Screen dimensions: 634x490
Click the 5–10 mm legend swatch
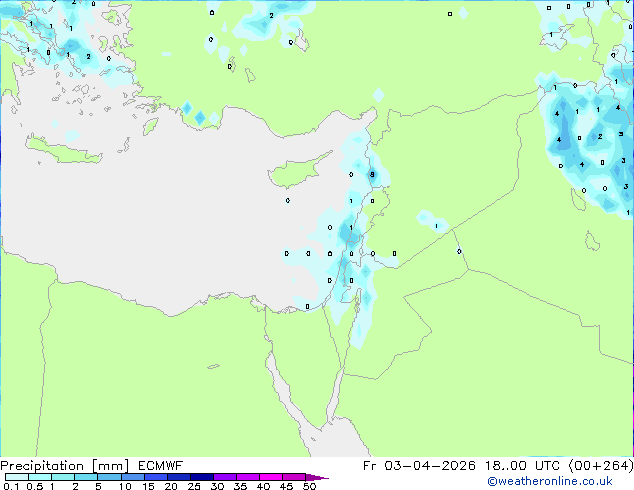(x=109, y=477)
